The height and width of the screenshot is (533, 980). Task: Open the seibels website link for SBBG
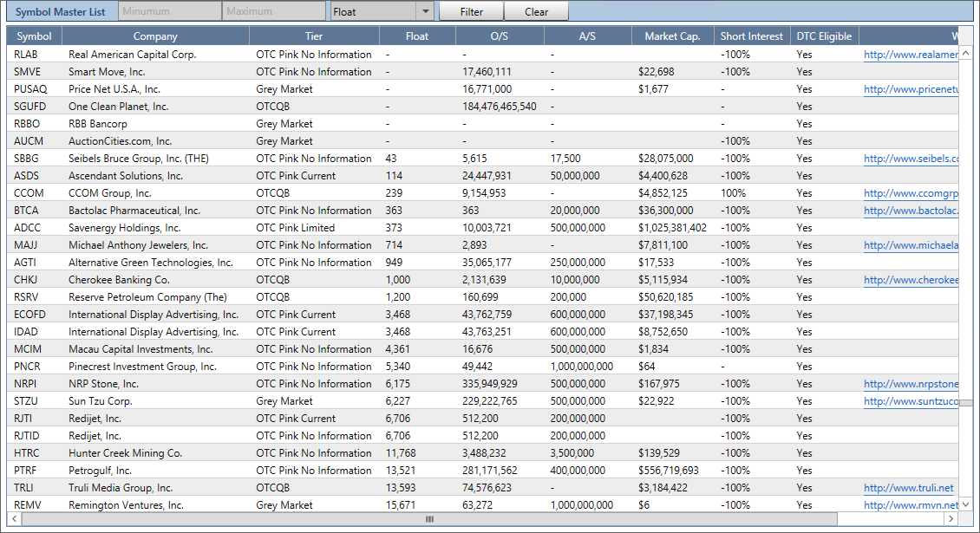coord(911,159)
